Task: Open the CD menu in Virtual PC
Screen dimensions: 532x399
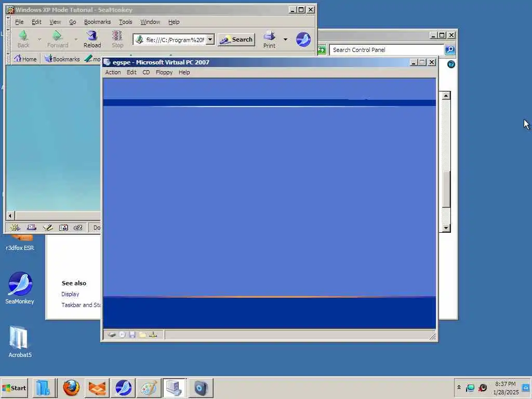Action: [146, 72]
